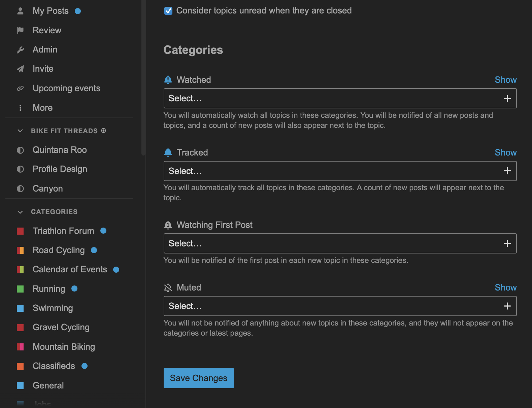Click the More vertical dots icon

tap(20, 108)
